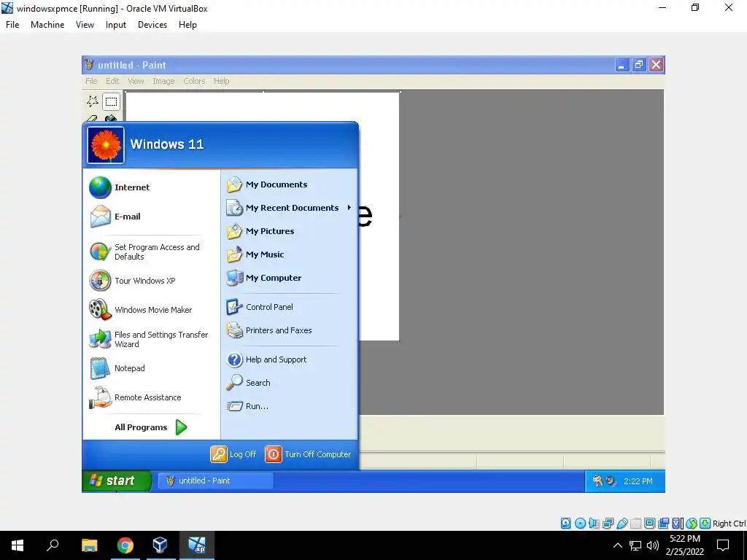747x560 pixels.
Task: Select the Free-Form Select tool in Paint
Action: [93, 101]
